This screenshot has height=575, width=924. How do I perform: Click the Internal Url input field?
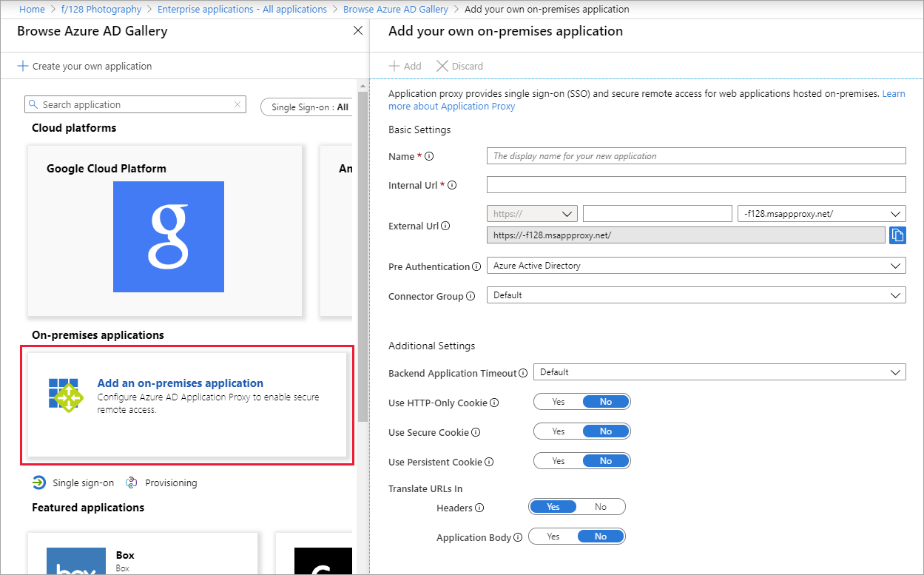coord(696,185)
